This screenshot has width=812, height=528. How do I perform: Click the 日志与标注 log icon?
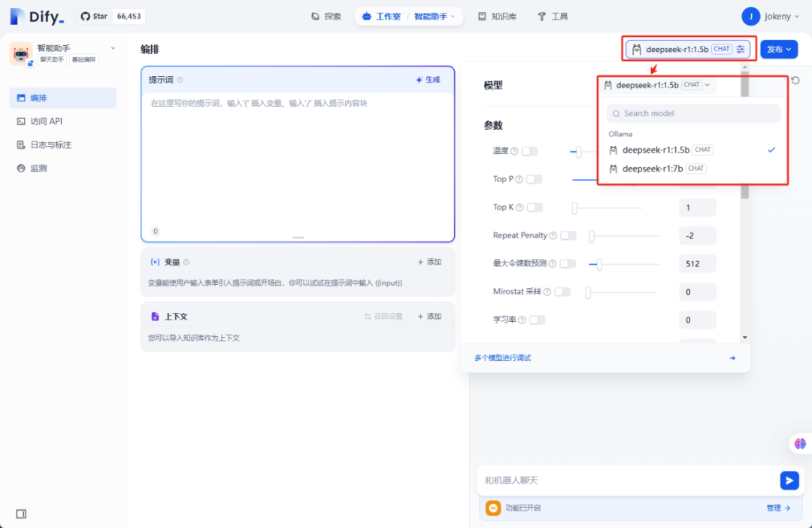tap(21, 145)
